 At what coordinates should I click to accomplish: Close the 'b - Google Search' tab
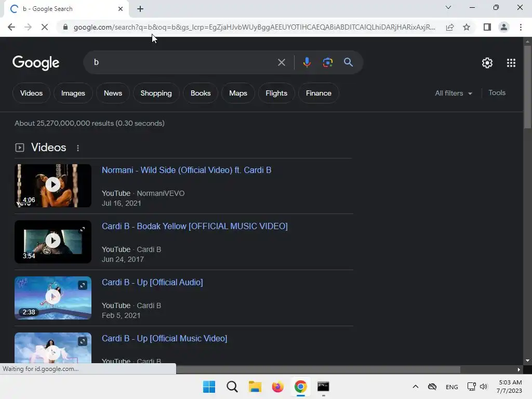coord(121,9)
